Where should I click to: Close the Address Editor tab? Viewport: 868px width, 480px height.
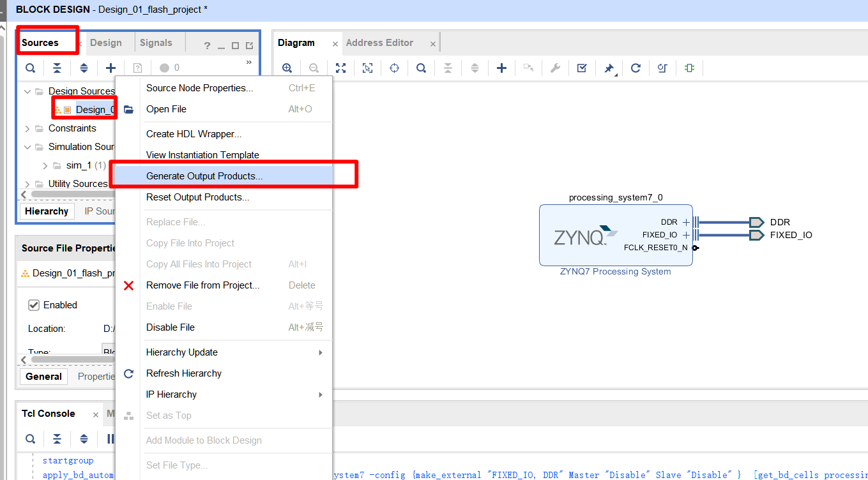tap(432, 44)
